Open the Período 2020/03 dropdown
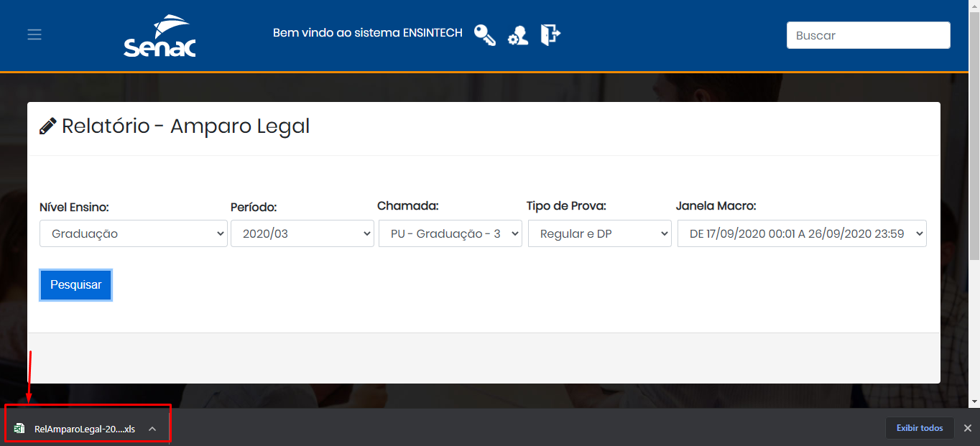The width and height of the screenshot is (980, 446). (302, 233)
